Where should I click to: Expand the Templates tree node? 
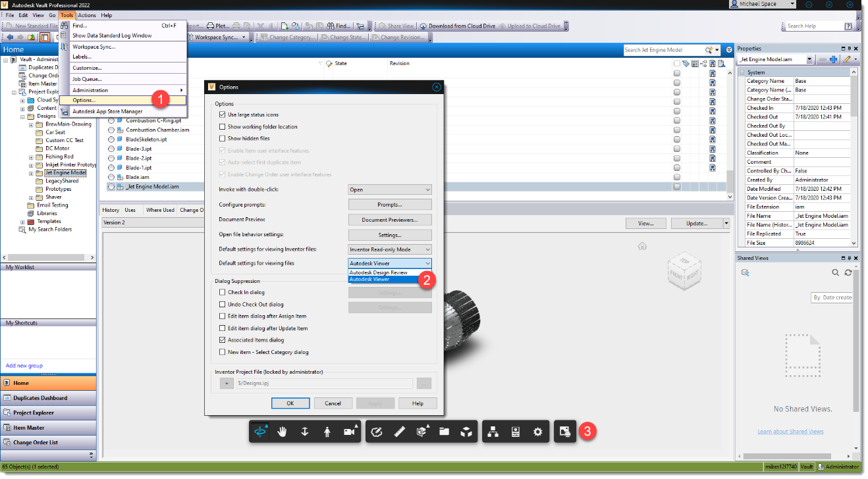pos(23,222)
